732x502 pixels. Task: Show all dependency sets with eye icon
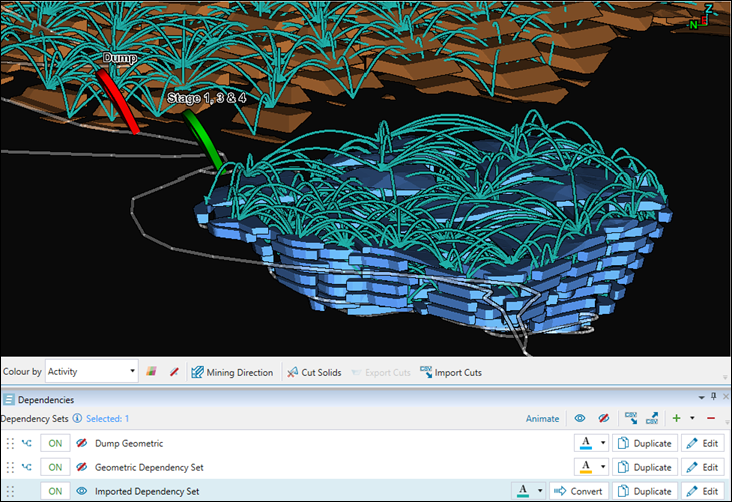[x=579, y=419]
